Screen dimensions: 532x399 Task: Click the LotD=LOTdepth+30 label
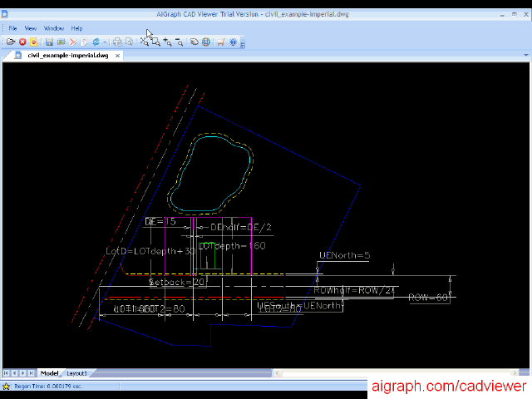click(150, 251)
